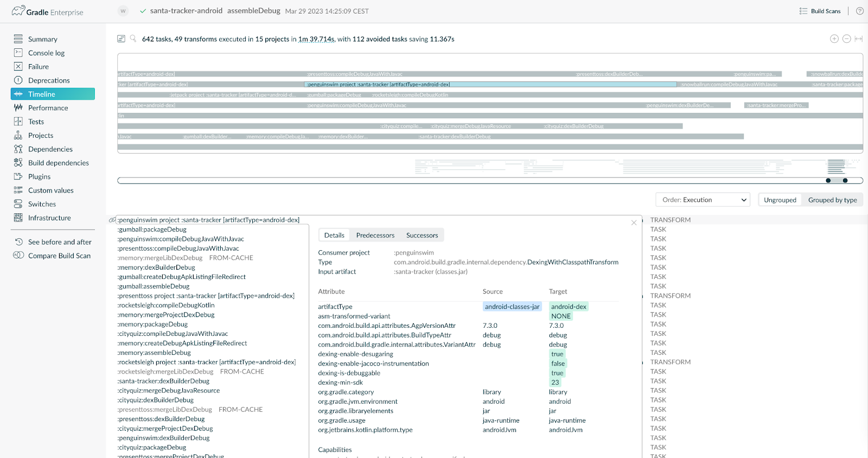The image size is (868, 458).
Task: Click the task list summary icon
Action: coord(121,39)
